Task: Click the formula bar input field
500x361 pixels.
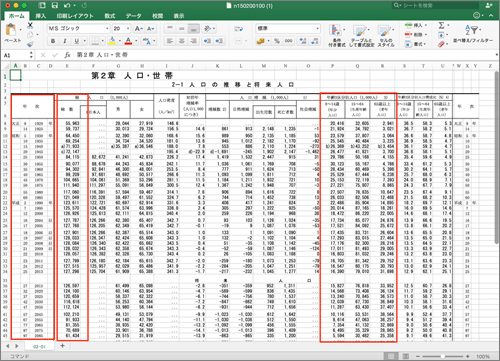Action: coord(283,55)
